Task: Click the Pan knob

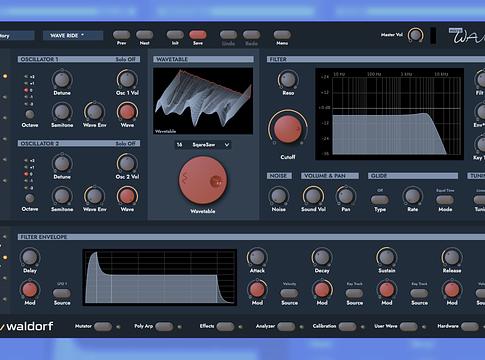Action: pyautogui.click(x=346, y=196)
